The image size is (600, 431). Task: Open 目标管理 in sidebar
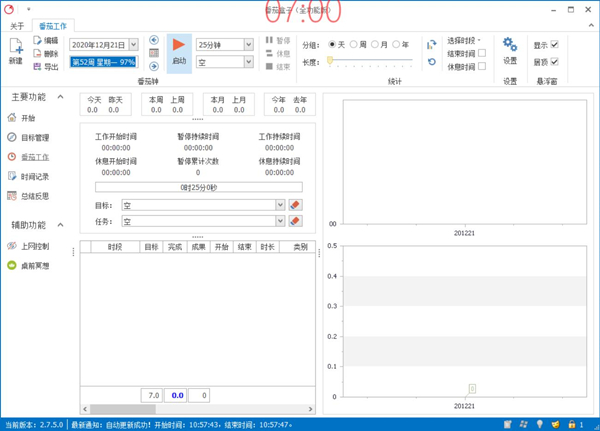[x=34, y=138]
